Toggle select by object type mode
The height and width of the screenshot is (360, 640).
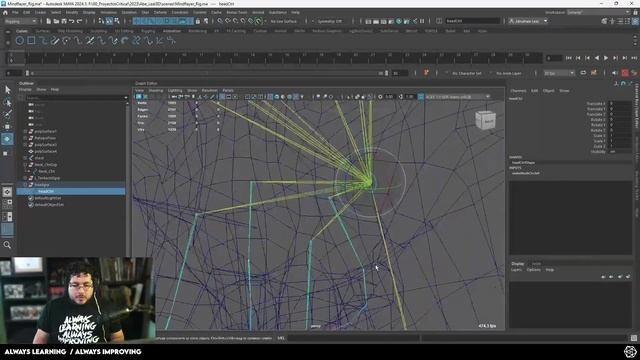pos(109,21)
